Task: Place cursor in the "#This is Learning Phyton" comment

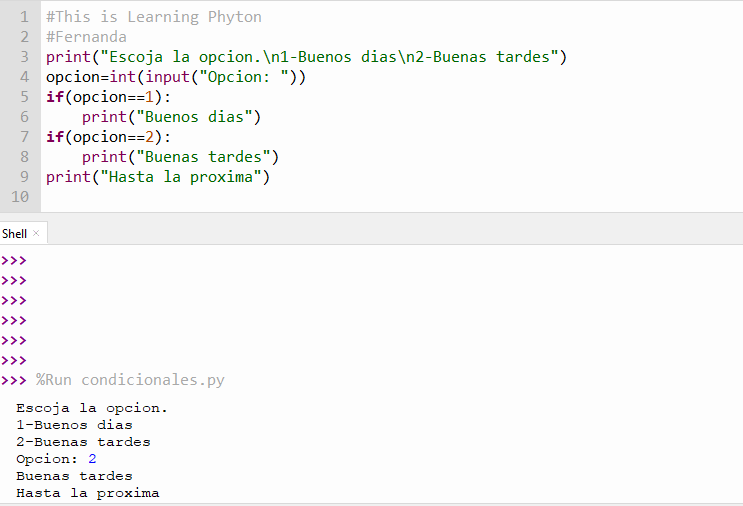Action: point(154,17)
